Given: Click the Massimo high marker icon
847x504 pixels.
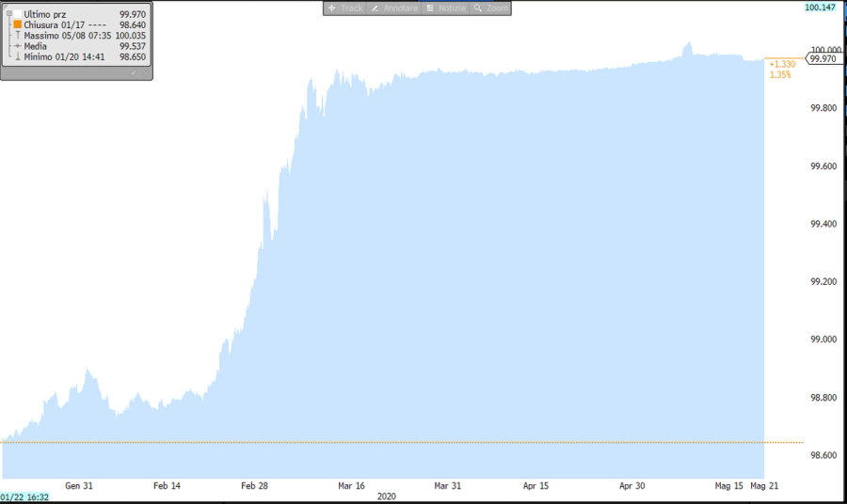Looking at the screenshot, I should [x=18, y=35].
